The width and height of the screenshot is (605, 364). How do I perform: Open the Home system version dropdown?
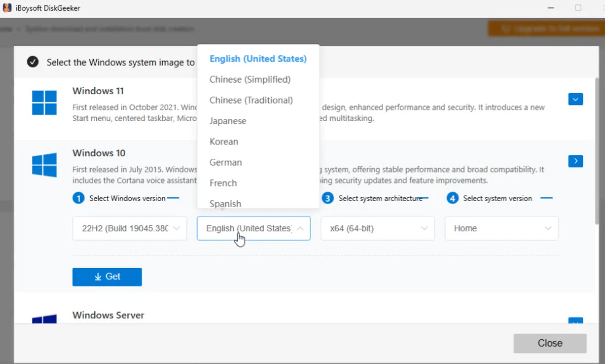(501, 228)
